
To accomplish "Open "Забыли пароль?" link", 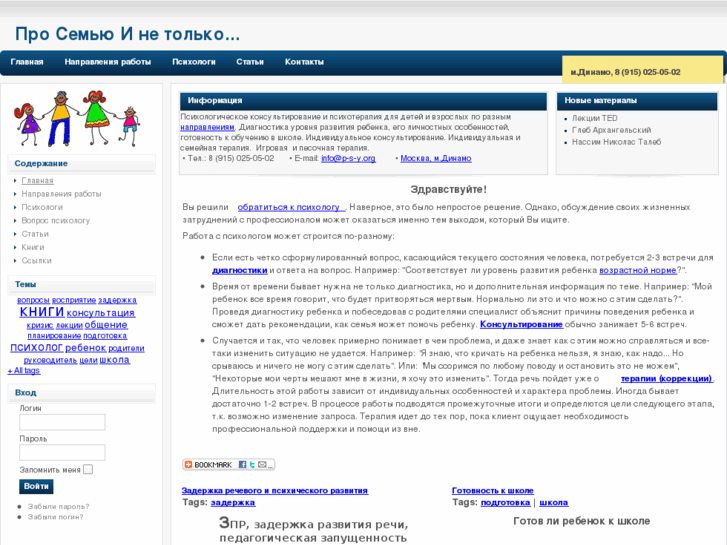I will 58,507.
